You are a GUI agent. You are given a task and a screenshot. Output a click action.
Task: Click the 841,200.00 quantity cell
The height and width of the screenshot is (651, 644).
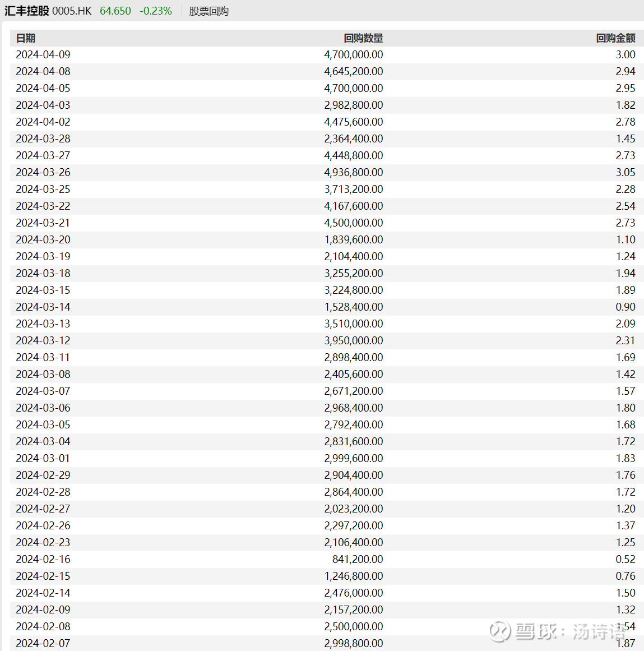click(x=358, y=559)
